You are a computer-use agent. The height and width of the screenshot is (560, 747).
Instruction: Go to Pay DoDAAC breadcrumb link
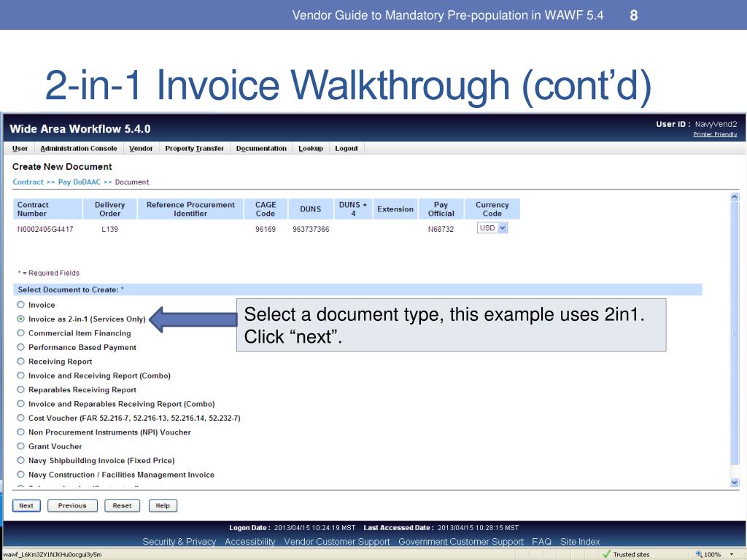click(80, 182)
